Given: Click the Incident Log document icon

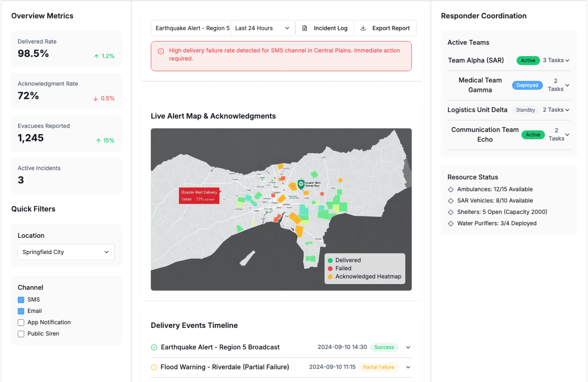Looking at the screenshot, I should tap(304, 28).
